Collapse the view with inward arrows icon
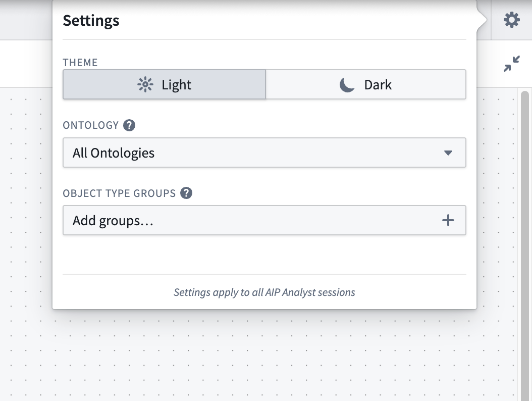532x401 pixels. (512, 63)
